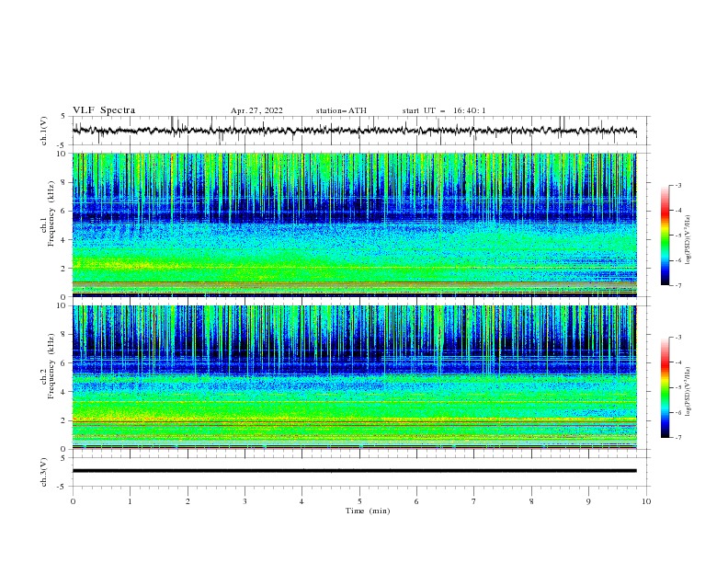Click the 'Time (min)' axis label
The image size is (728, 563).
(x=368, y=511)
